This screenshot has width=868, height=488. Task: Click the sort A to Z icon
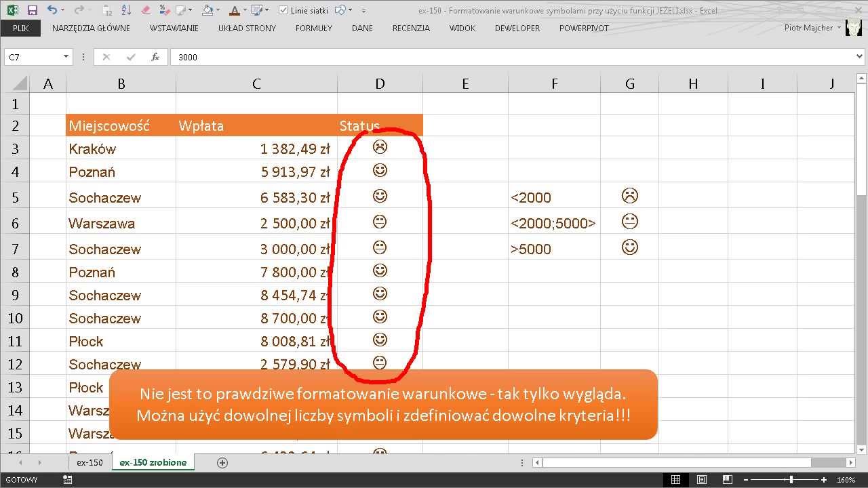[127, 10]
